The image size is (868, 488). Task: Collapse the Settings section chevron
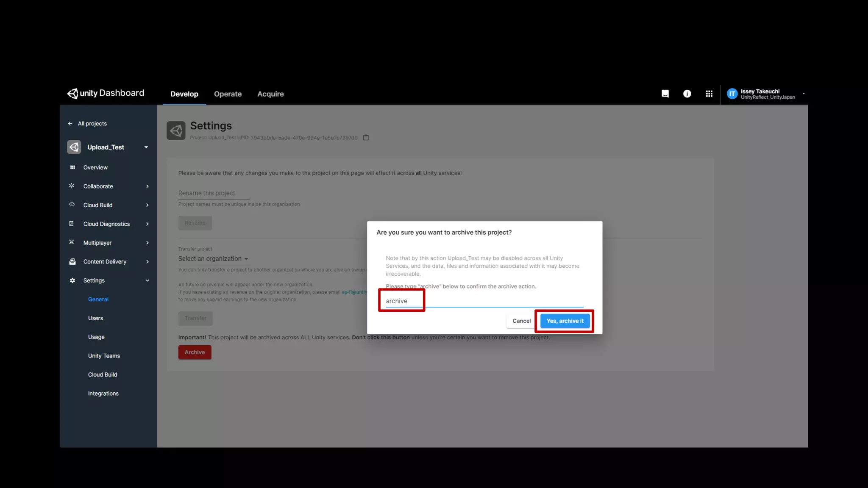(x=147, y=280)
